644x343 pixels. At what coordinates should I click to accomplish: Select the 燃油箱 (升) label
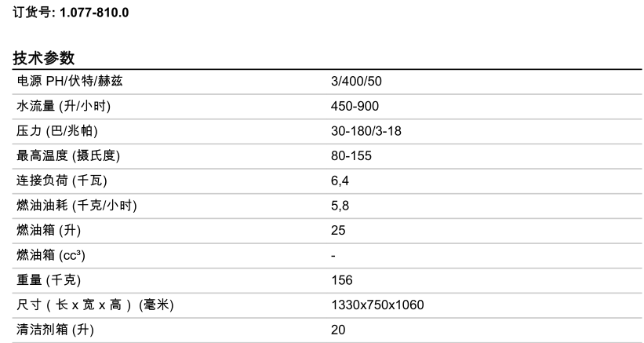[49, 231]
